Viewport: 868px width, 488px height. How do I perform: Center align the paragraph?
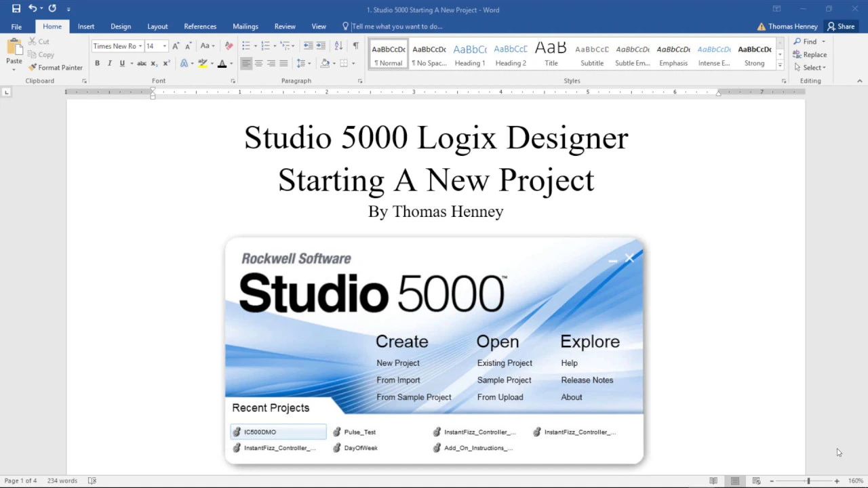[258, 64]
